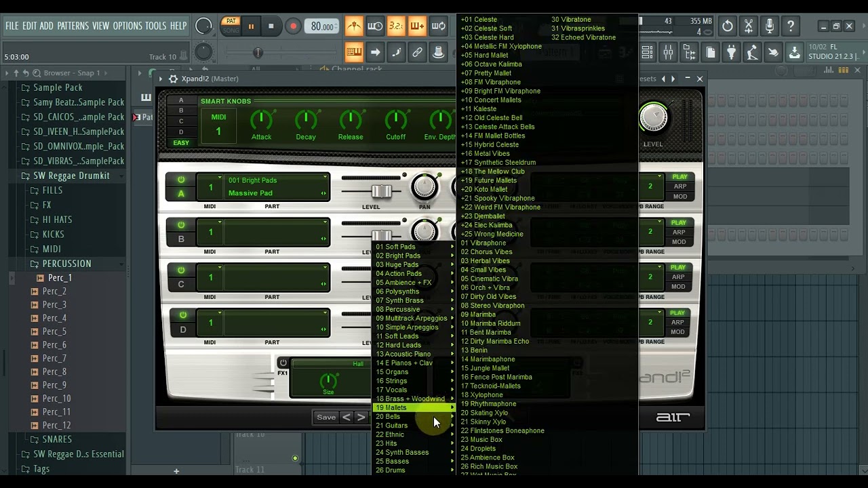Click the question mark help icon
This screenshot has height=488, width=868.
click(x=791, y=26)
